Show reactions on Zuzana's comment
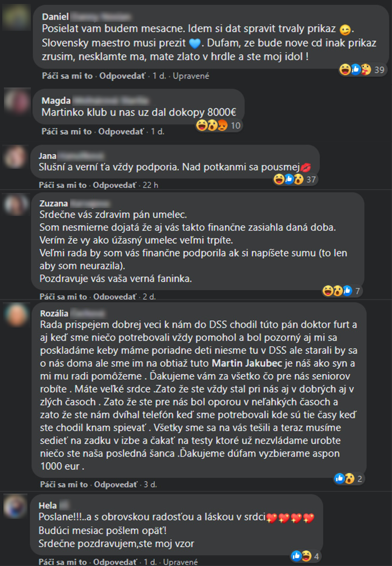The width and height of the screenshot is (392, 566). [342, 291]
